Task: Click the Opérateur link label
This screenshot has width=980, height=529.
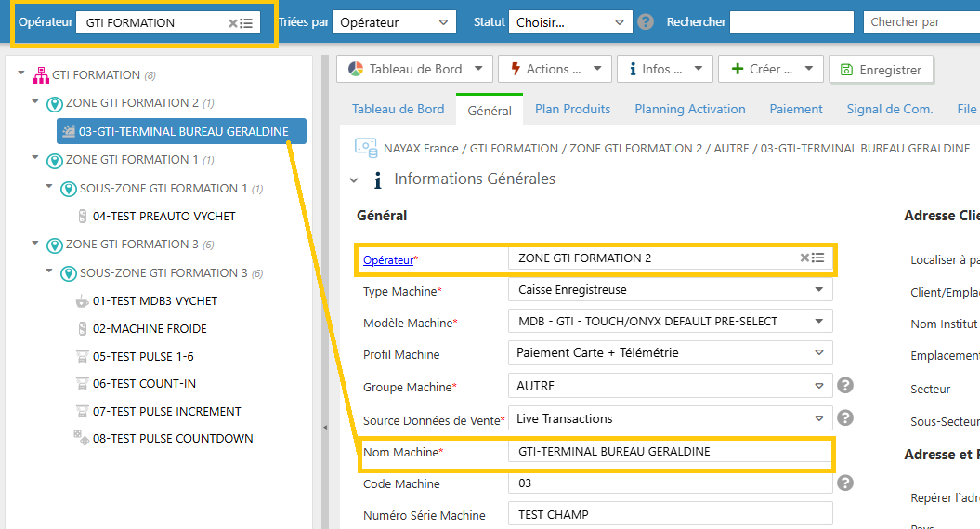Action: 387,260
